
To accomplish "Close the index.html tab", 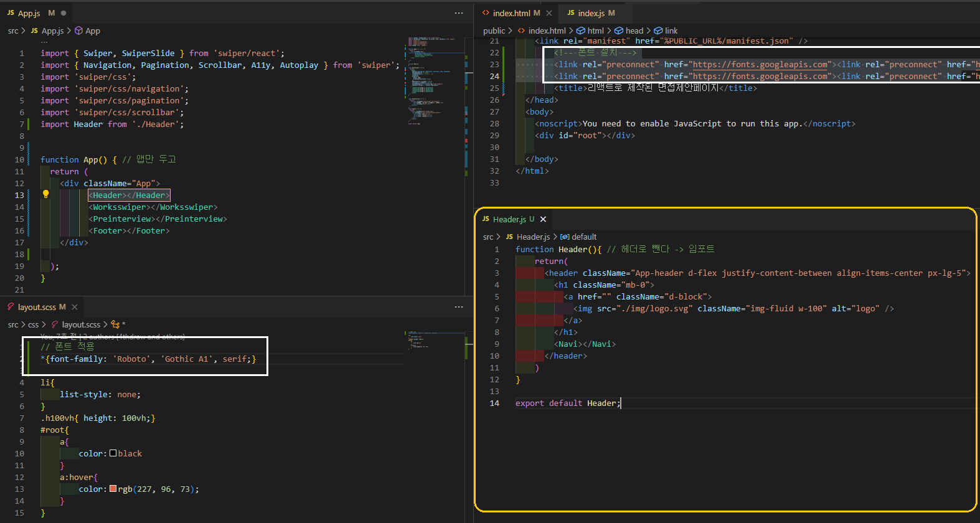I will point(549,13).
